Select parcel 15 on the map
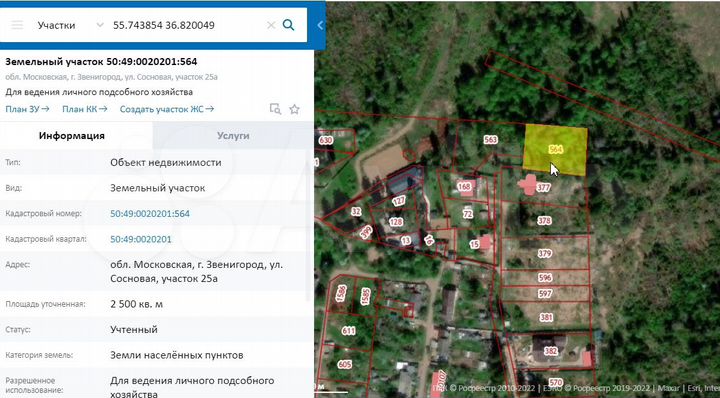Screen dimensions: 720x398 [x=474, y=245]
